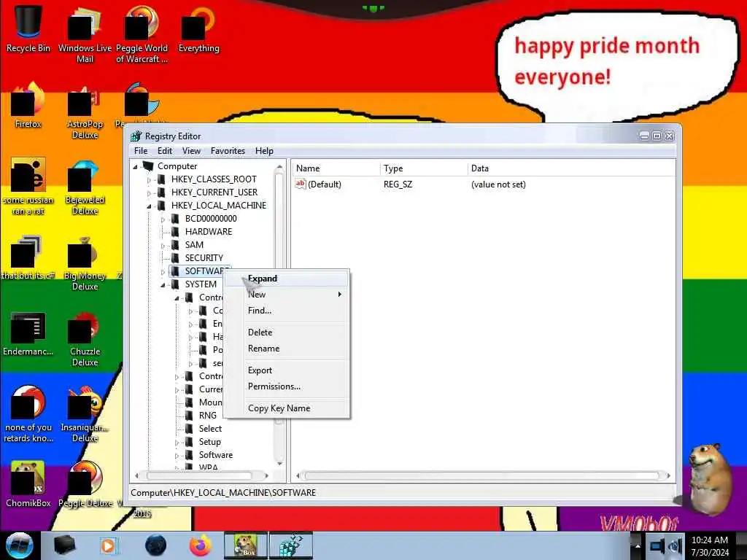Expand the Setup key arrow
The height and width of the screenshot is (560, 747).
[177, 443]
